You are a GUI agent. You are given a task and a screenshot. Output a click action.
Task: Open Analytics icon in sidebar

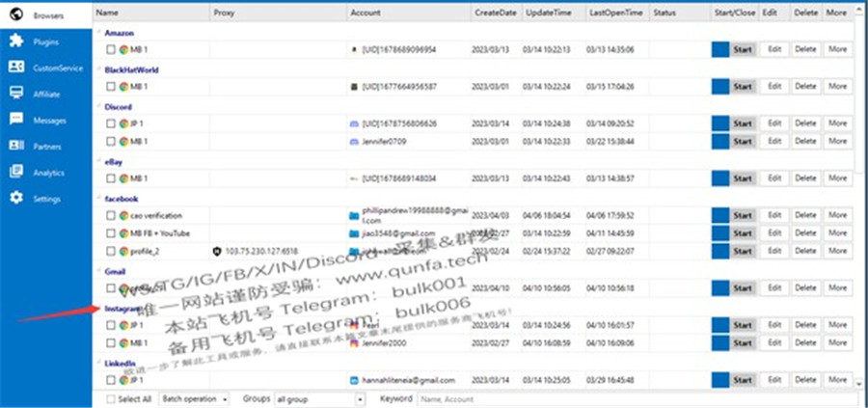coord(16,172)
